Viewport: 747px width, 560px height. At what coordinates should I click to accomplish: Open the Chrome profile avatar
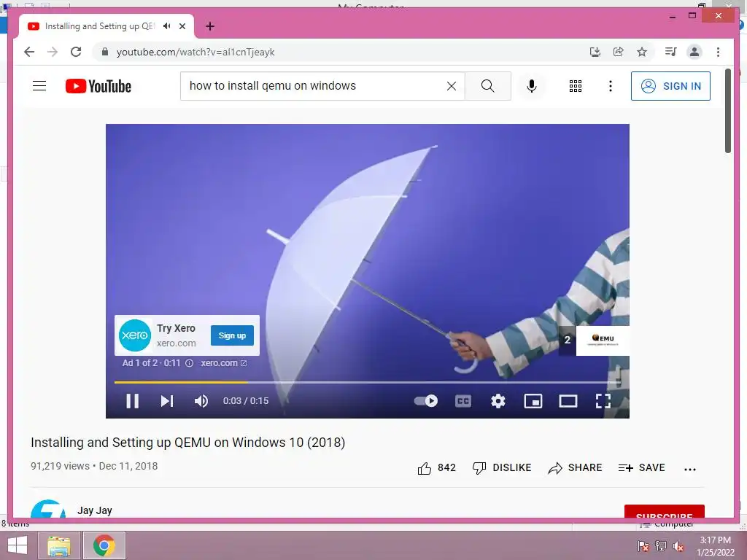[694, 52]
